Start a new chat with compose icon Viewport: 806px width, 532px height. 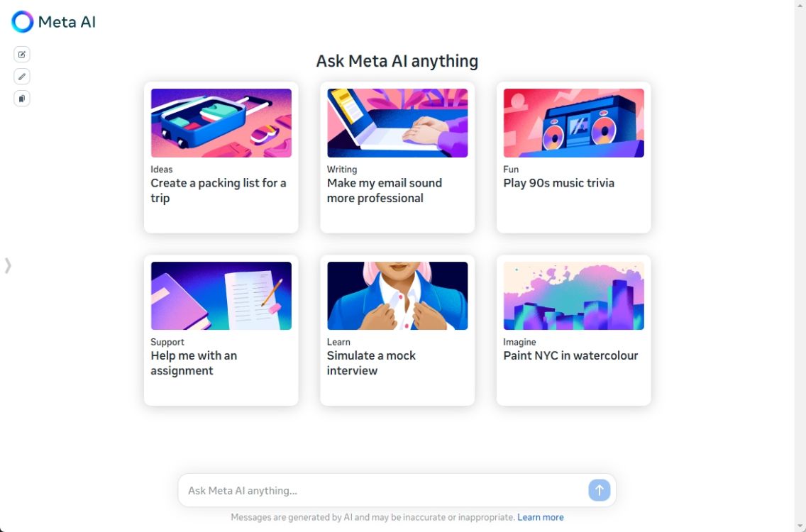[21, 55]
